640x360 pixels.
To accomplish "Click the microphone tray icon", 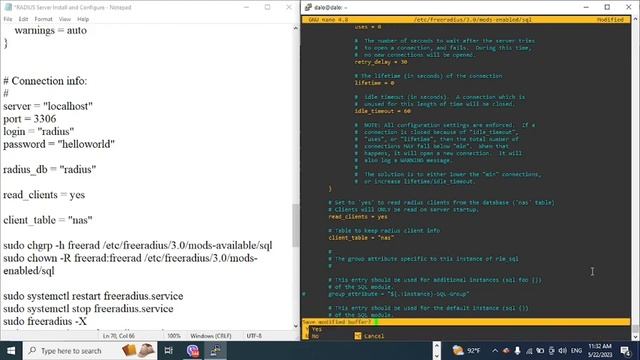I will coord(517,351).
